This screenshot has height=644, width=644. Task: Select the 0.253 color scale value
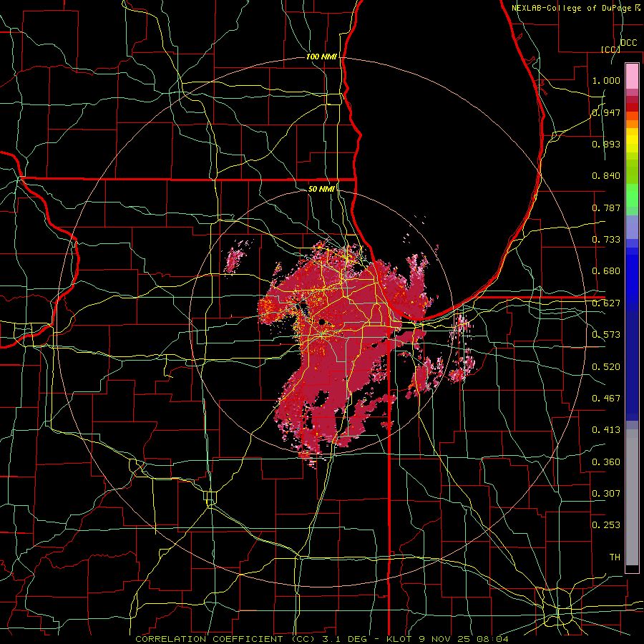tap(606, 525)
